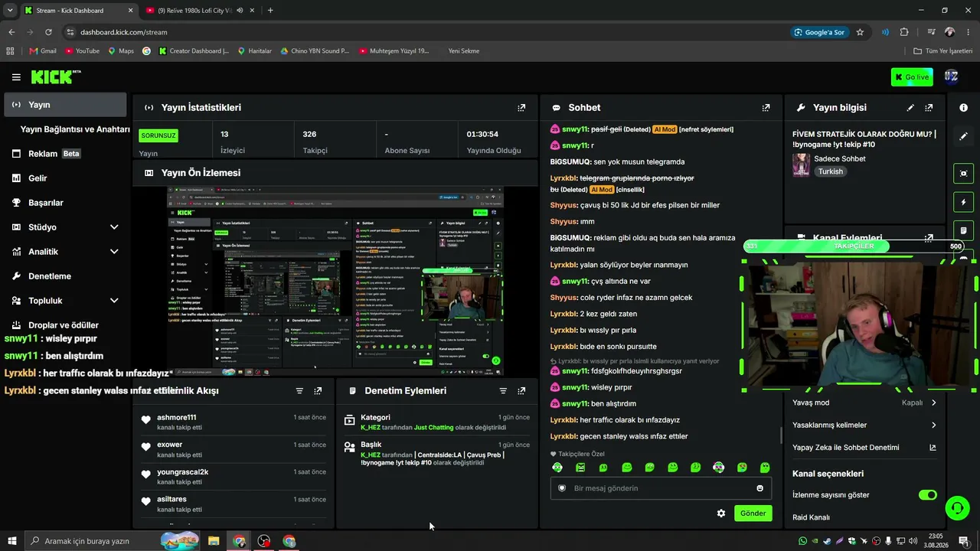Bookmark this page with the star icon
This screenshot has height=551, width=980.
tap(860, 32)
